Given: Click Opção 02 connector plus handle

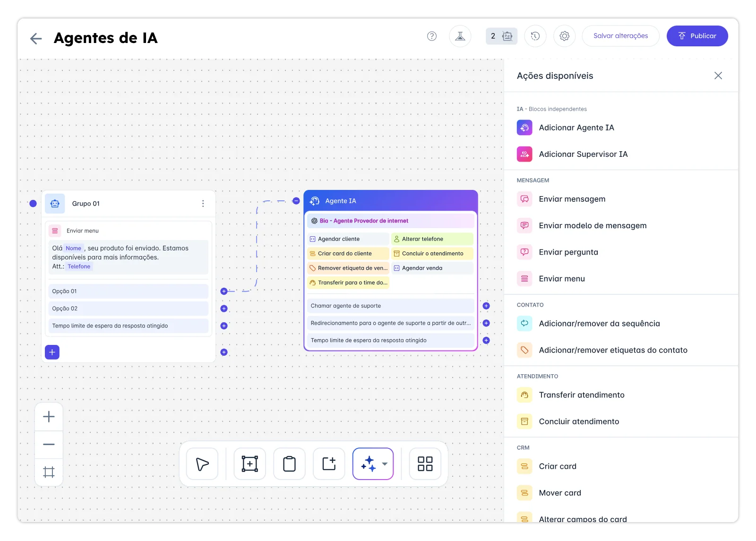Looking at the screenshot, I should pos(224,309).
